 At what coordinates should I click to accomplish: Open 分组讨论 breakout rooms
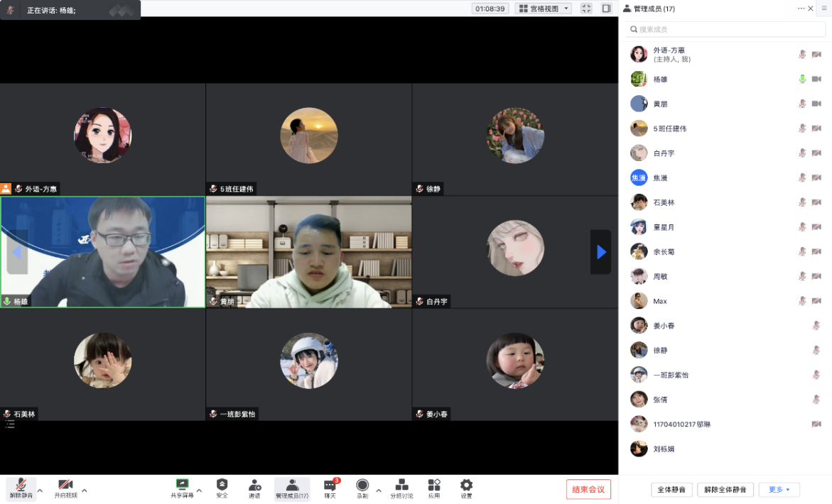[401, 486]
